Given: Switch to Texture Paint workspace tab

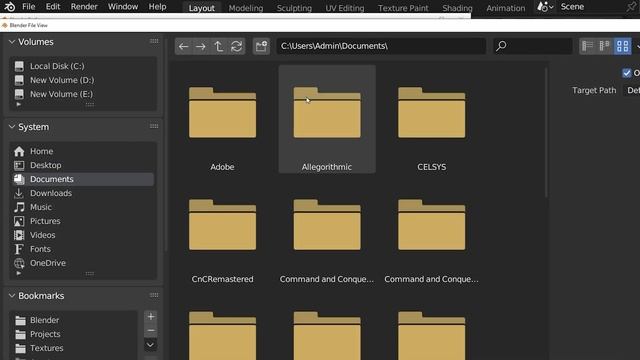Looking at the screenshot, I should click(403, 8).
